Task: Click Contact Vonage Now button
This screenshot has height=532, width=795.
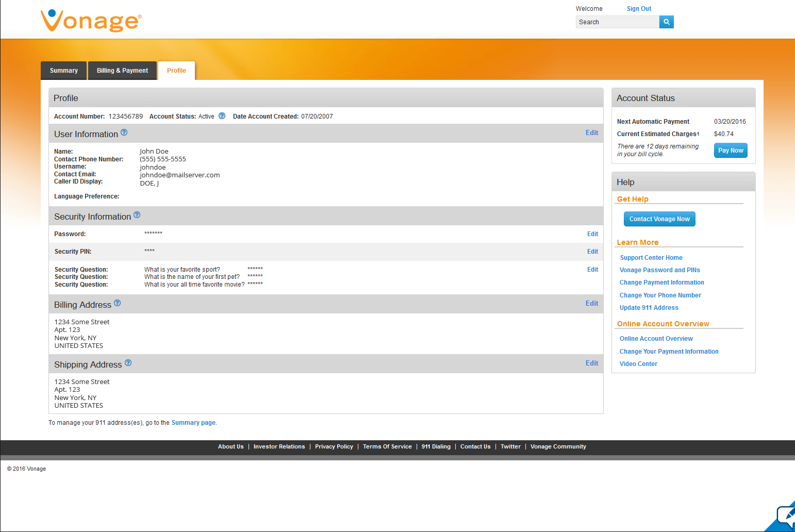Action: click(x=659, y=219)
